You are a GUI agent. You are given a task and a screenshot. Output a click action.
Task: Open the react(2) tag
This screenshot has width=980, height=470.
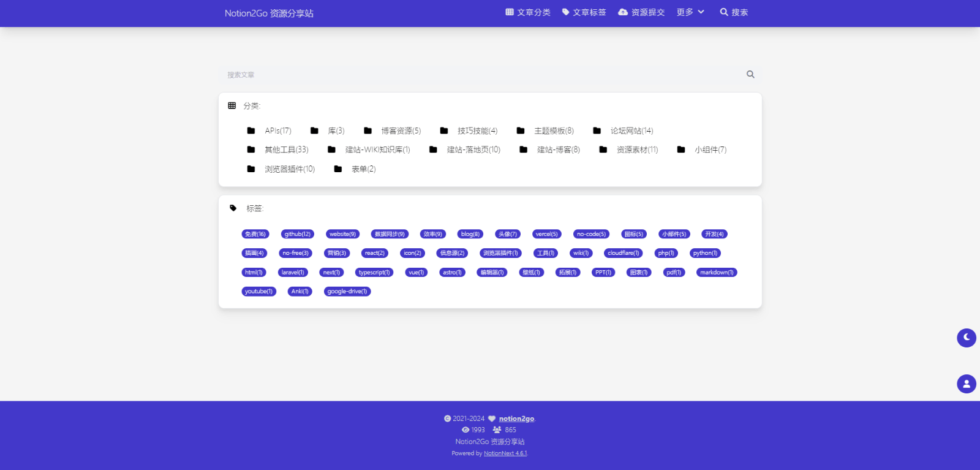click(x=375, y=253)
